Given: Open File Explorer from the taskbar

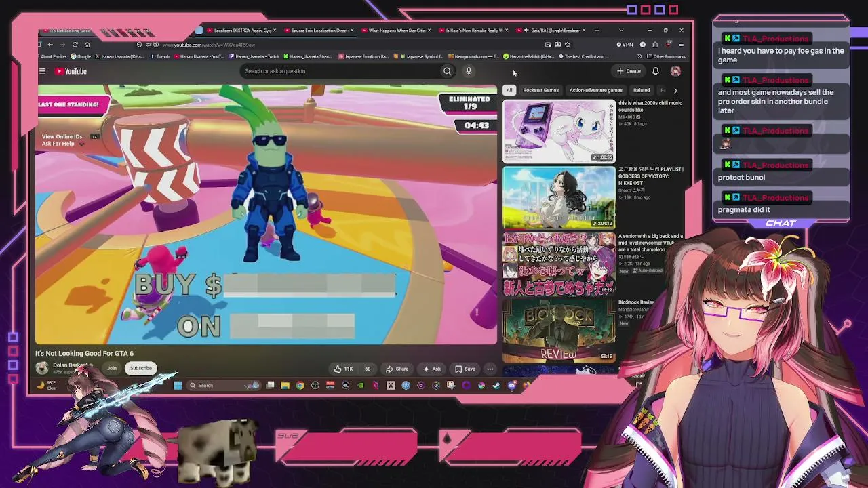Looking at the screenshot, I should (x=285, y=386).
